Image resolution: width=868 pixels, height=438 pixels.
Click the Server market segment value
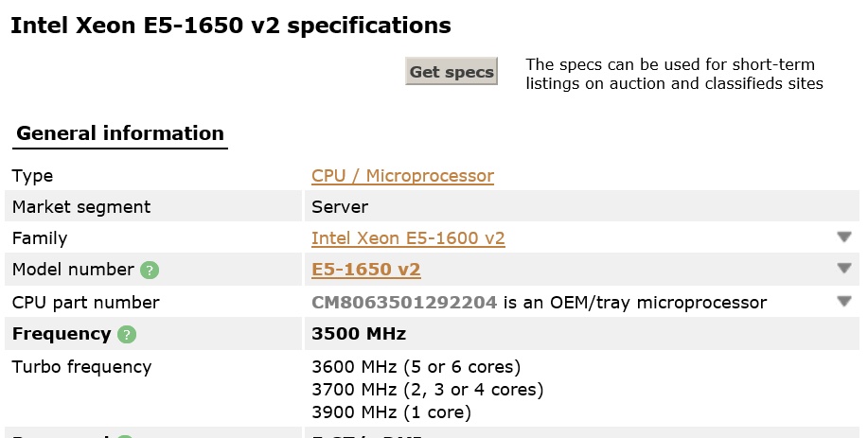pyautogui.click(x=339, y=207)
